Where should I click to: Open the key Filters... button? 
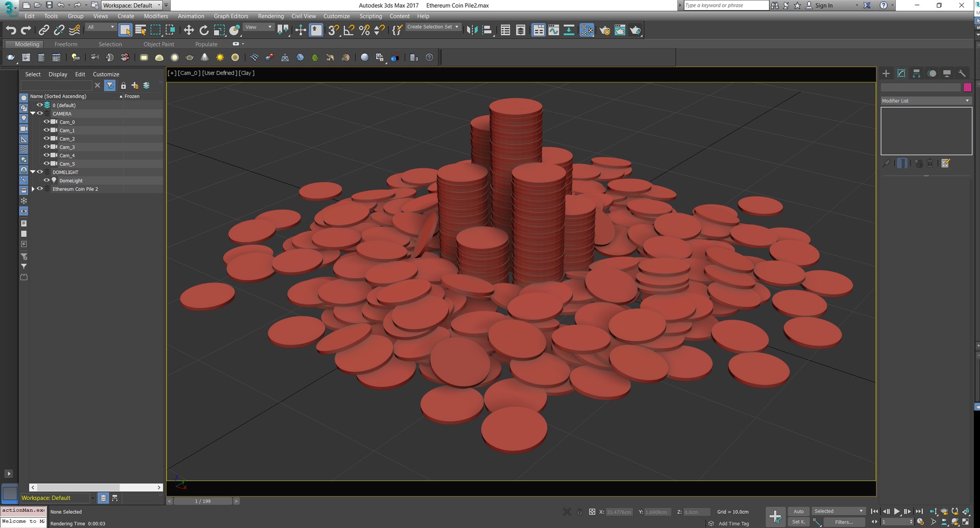tap(844, 522)
